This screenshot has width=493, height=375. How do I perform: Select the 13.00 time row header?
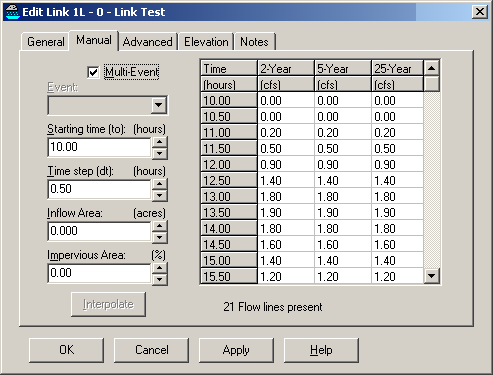[x=229, y=196]
